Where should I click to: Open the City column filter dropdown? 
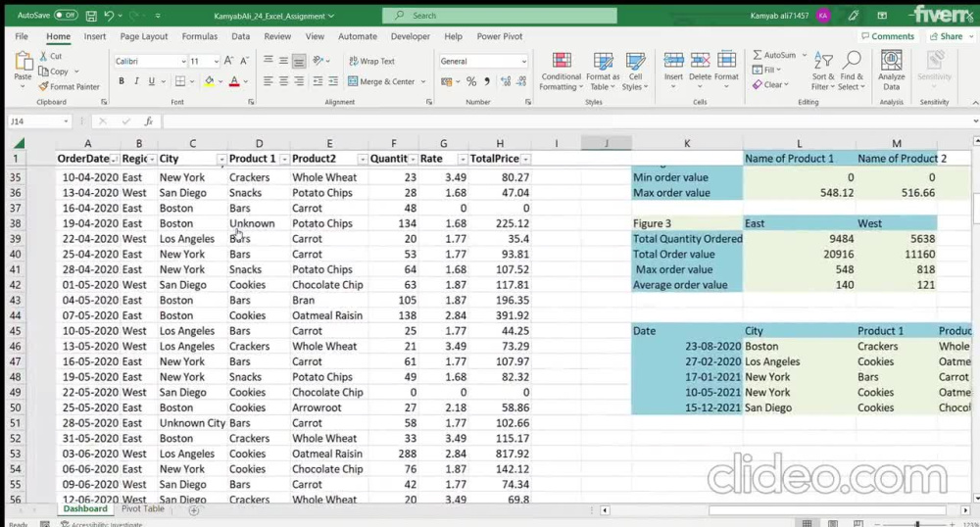221,160
